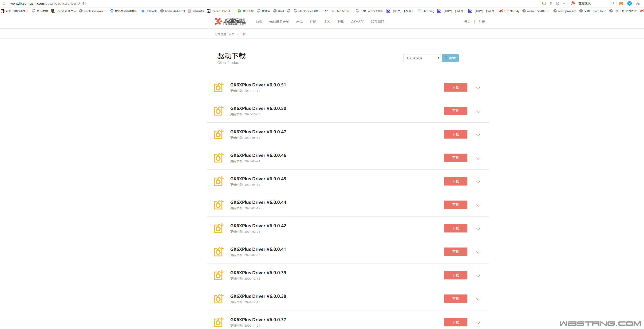The image size is (644, 329).
Task: Click the Sogou search engine selector icon
Action: tap(573, 4)
